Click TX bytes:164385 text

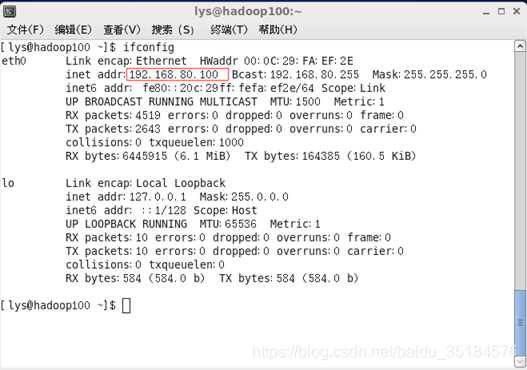tap(292, 156)
